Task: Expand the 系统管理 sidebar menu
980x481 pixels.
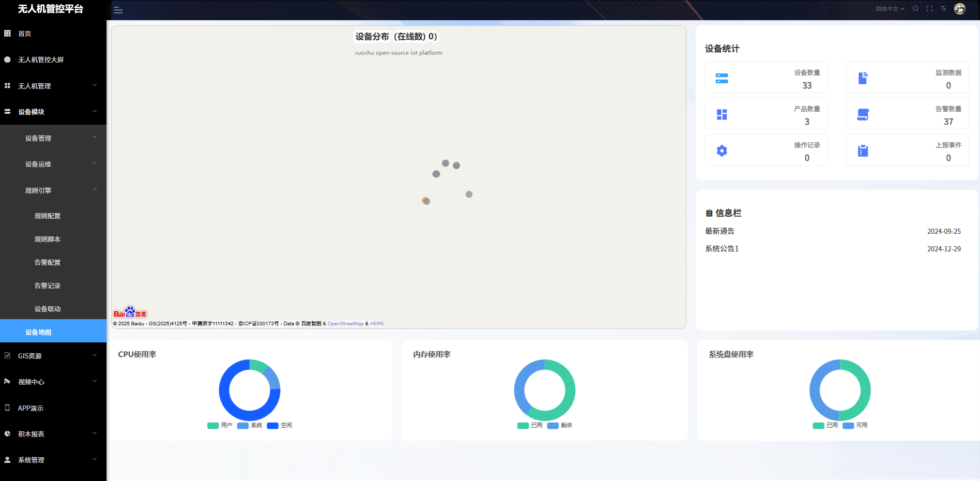Action: (53, 460)
